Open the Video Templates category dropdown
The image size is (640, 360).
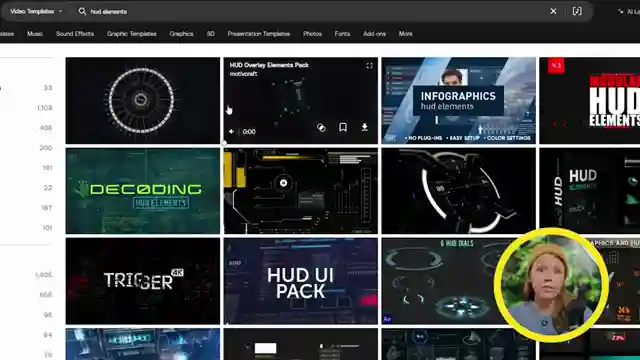pyautogui.click(x=36, y=11)
